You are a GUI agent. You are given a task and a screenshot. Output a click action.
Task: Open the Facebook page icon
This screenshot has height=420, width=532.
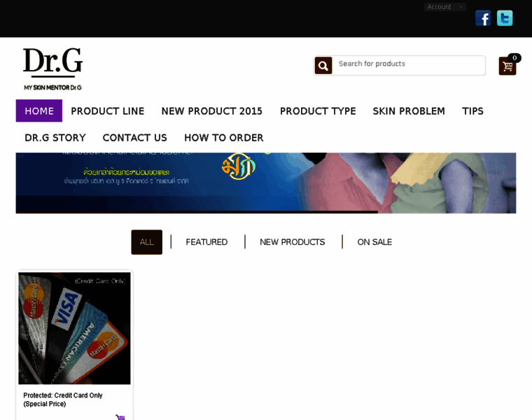pos(483,18)
